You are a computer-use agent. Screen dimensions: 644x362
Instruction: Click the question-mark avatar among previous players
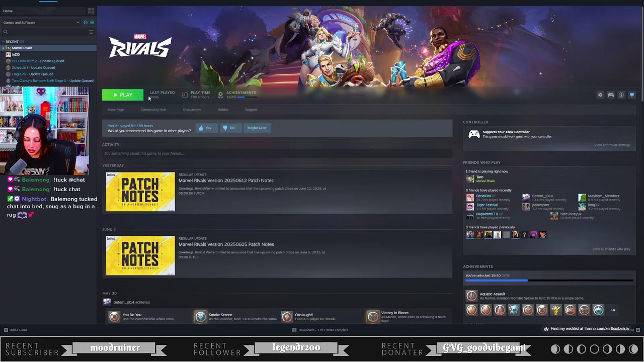point(525,235)
